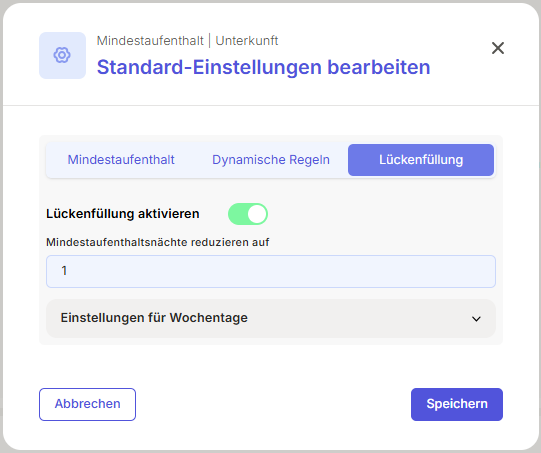Viewport: 541px width, 453px height.
Task: Click the light blue square behind gear icon
Action: coord(62,55)
